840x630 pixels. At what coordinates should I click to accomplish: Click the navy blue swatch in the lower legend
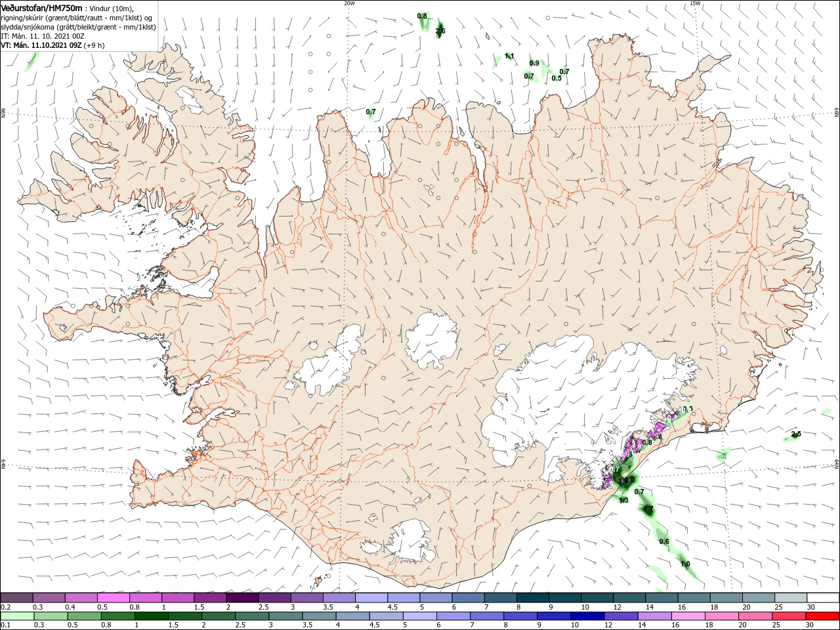tap(586, 616)
